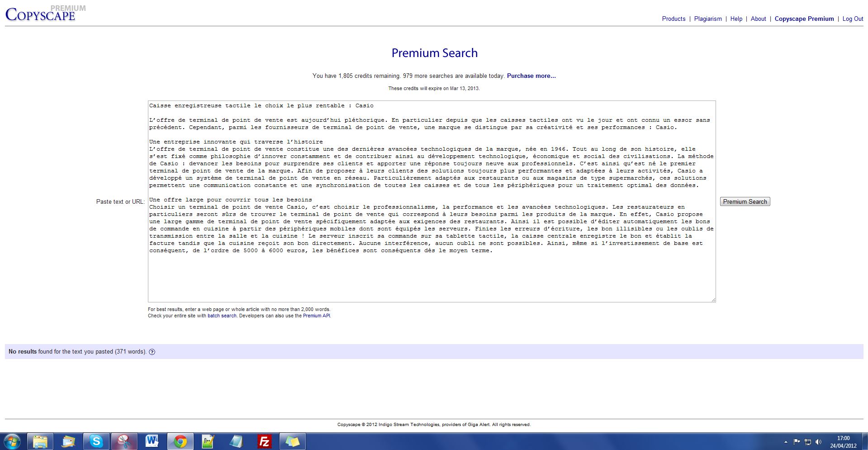Switch to Google Chrome in taskbar
Image resolution: width=868 pixels, height=450 pixels.
point(180,441)
